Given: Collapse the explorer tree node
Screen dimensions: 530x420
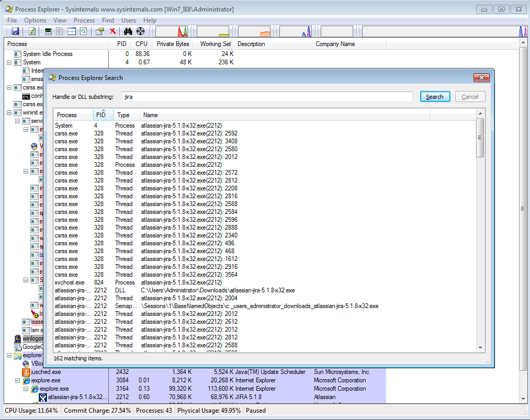Looking at the screenshot, I should (x=9, y=356).
